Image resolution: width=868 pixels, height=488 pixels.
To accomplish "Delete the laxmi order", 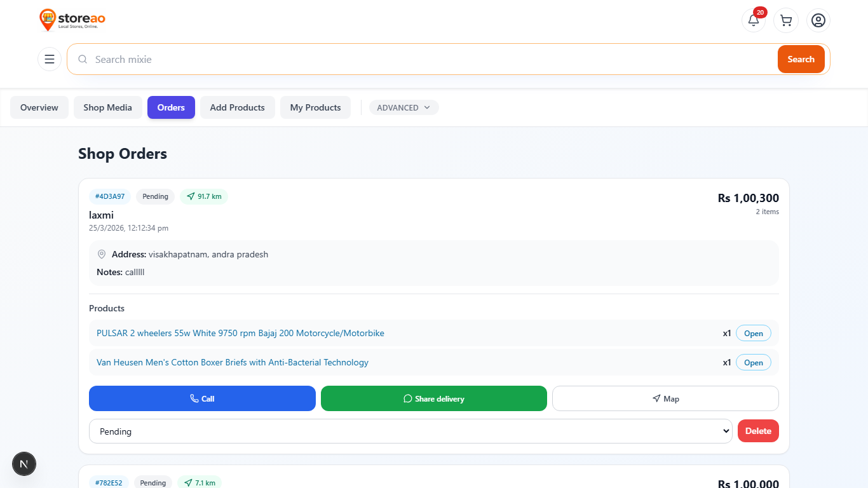I will (x=758, y=431).
